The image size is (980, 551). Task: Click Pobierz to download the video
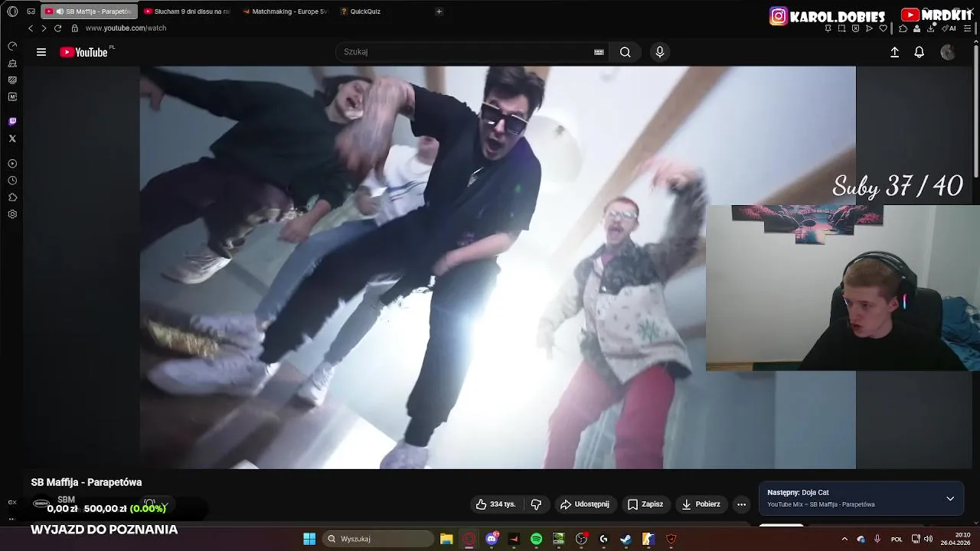point(701,504)
